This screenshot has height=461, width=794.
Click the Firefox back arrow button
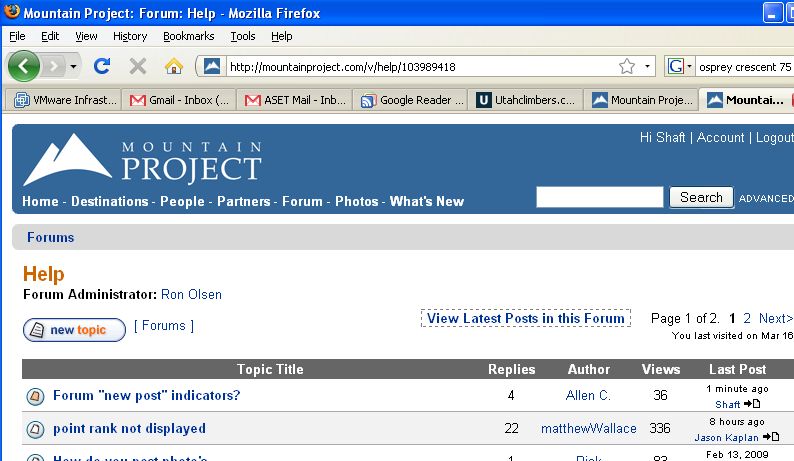[24, 66]
